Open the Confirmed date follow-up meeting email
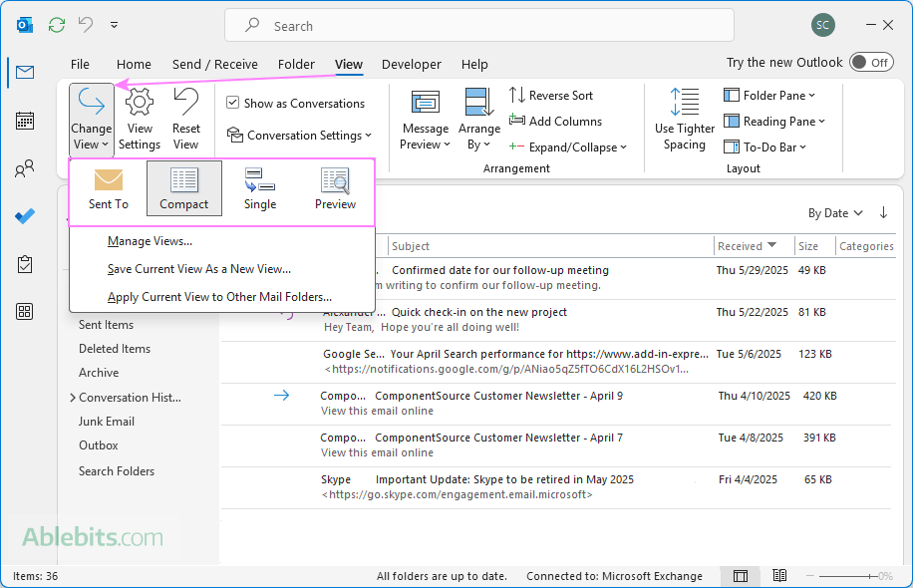This screenshot has width=913, height=588. (635, 278)
